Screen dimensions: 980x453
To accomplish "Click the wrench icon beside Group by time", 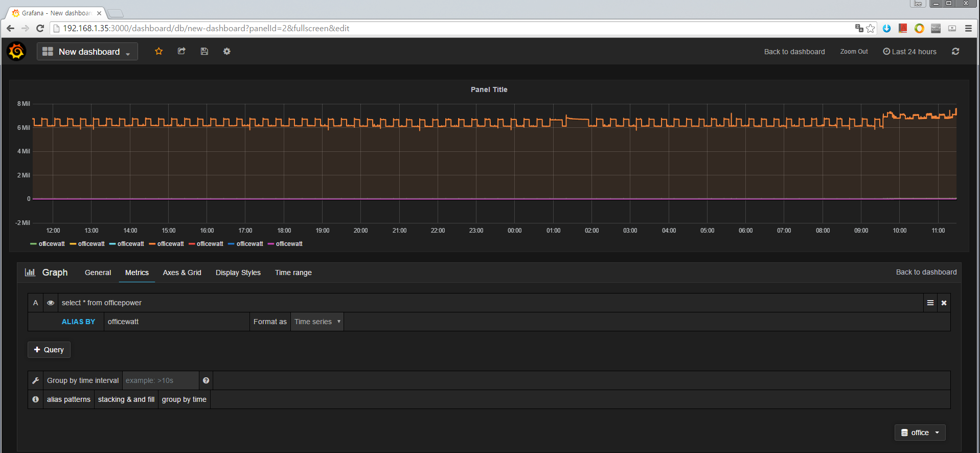I will coord(36,380).
